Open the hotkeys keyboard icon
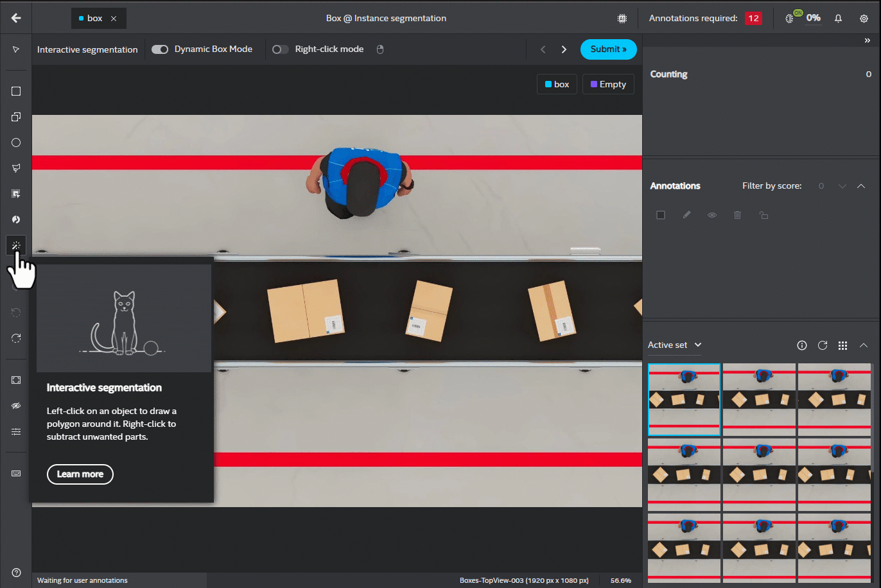Viewport: 881px width, 588px height. (16, 473)
